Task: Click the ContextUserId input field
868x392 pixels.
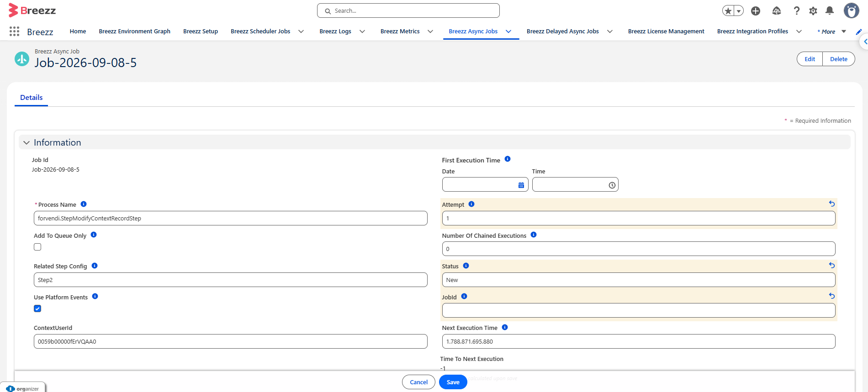Action: point(231,341)
